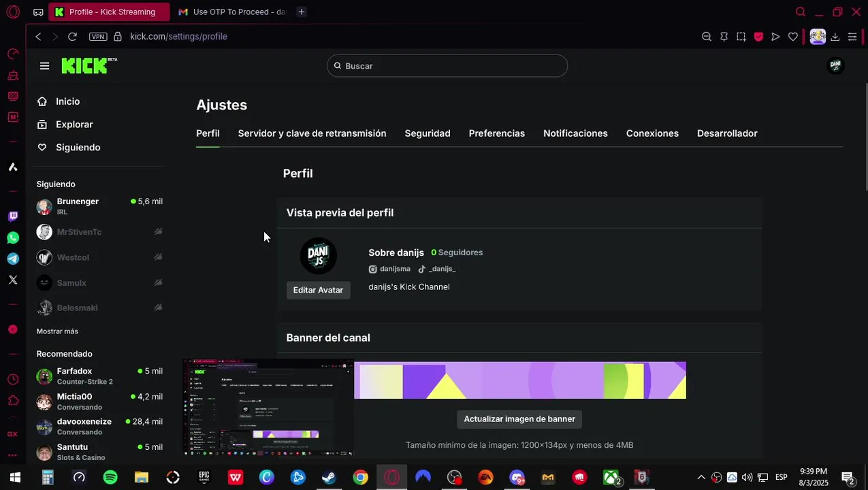Open the red ad blocker shield

click(758, 37)
